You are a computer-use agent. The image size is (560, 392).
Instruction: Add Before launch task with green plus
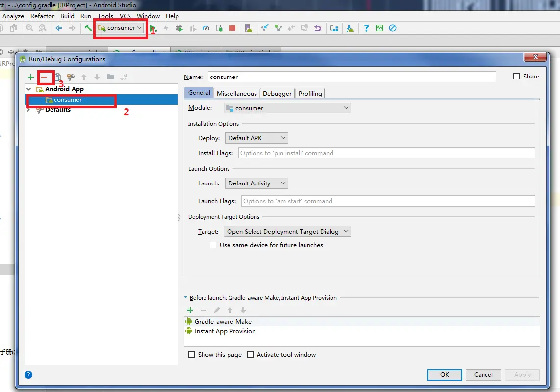point(190,310)
